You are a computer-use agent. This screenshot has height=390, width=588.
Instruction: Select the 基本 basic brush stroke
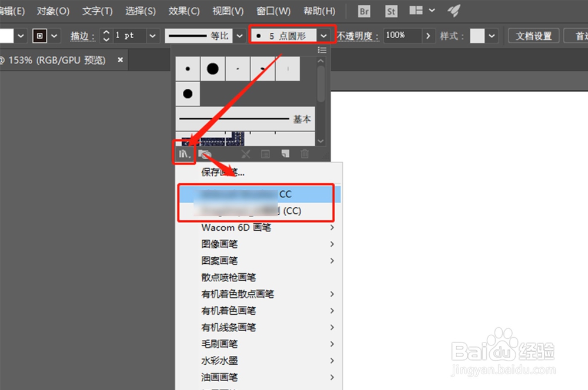245,119
